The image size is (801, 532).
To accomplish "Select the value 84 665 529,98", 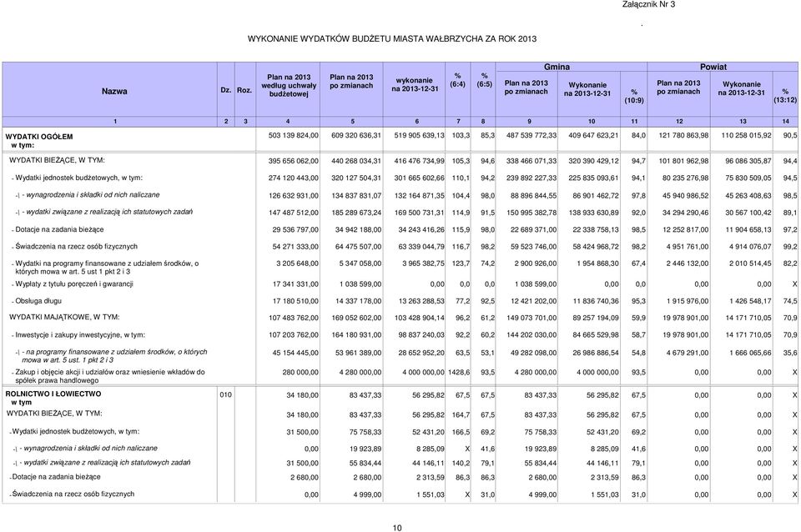I will (x=595, y=335).
